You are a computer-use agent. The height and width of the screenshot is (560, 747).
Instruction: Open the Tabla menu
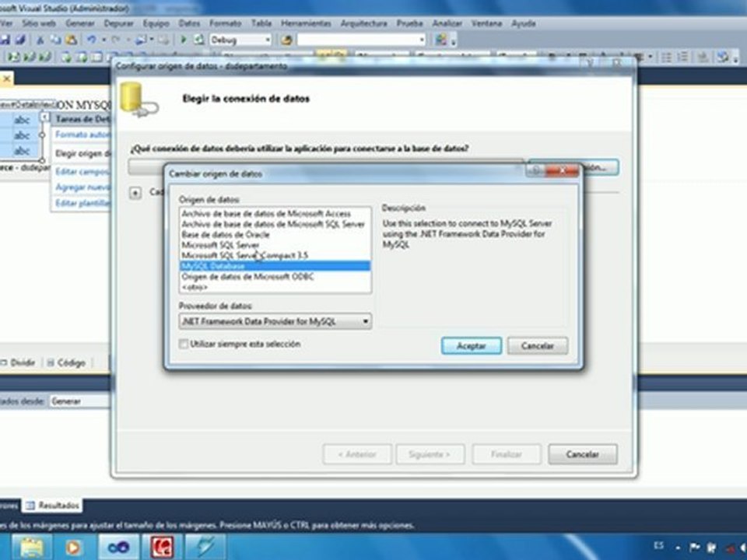pos(261,23)
